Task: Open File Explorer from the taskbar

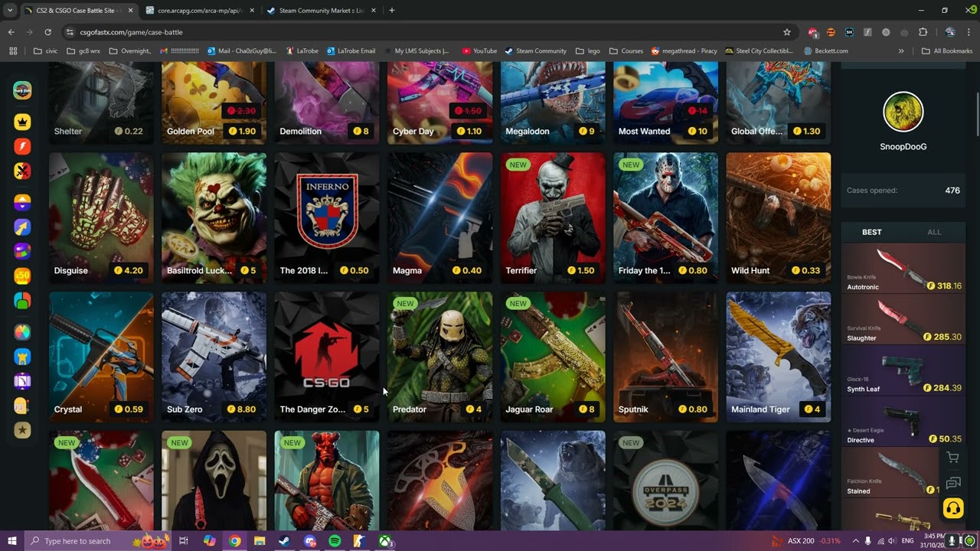Action: point(260,541)
